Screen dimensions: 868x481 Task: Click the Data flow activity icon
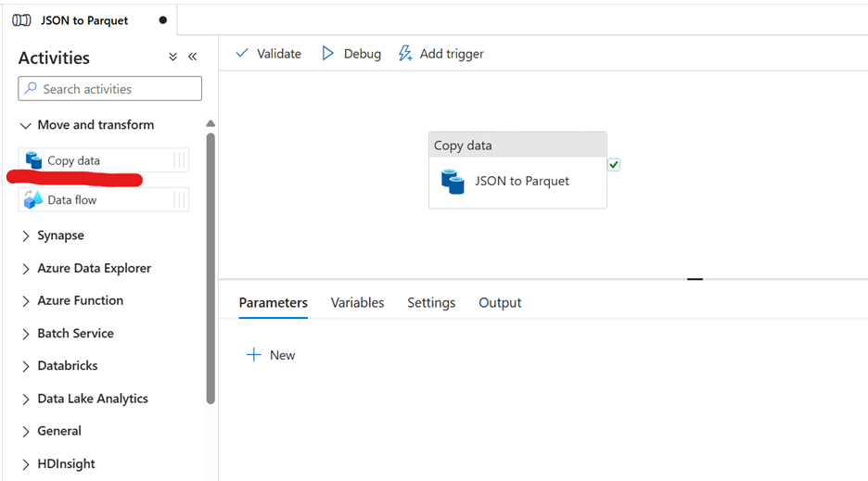pyautogui.click(x=33, y=199)
